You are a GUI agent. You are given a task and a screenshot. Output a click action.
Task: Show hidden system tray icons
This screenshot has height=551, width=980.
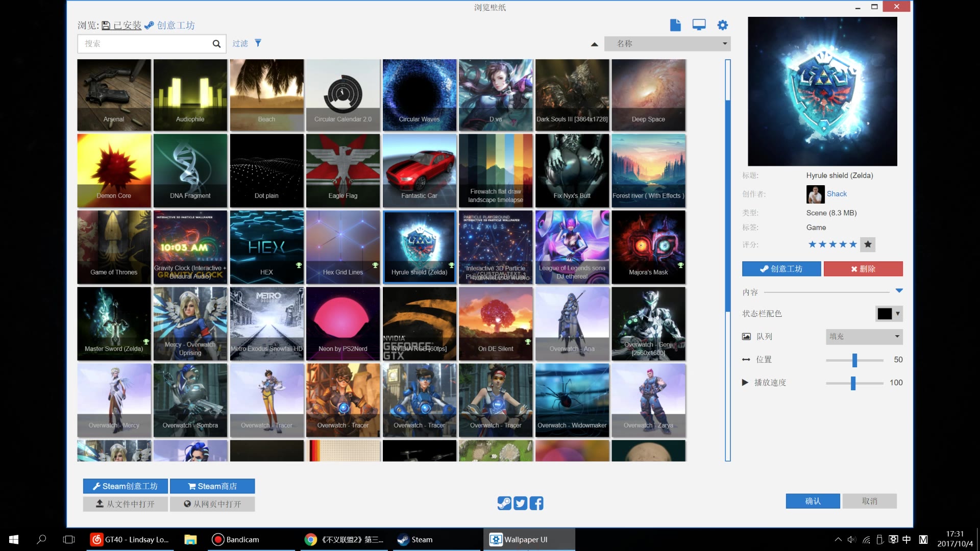coord(838,539)
